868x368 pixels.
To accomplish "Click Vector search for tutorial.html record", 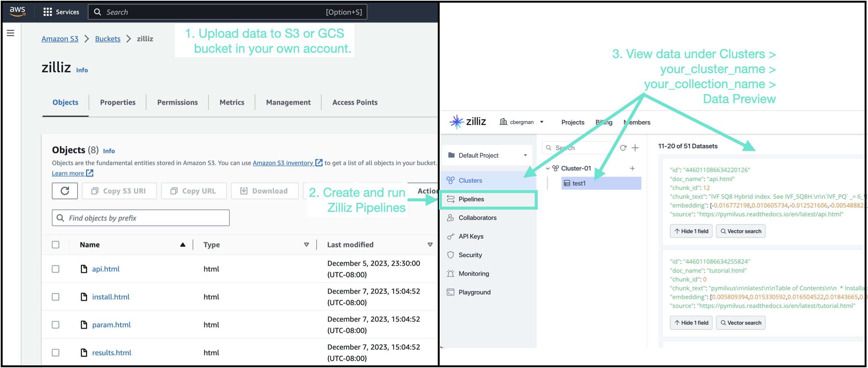I will click(741, 323).
